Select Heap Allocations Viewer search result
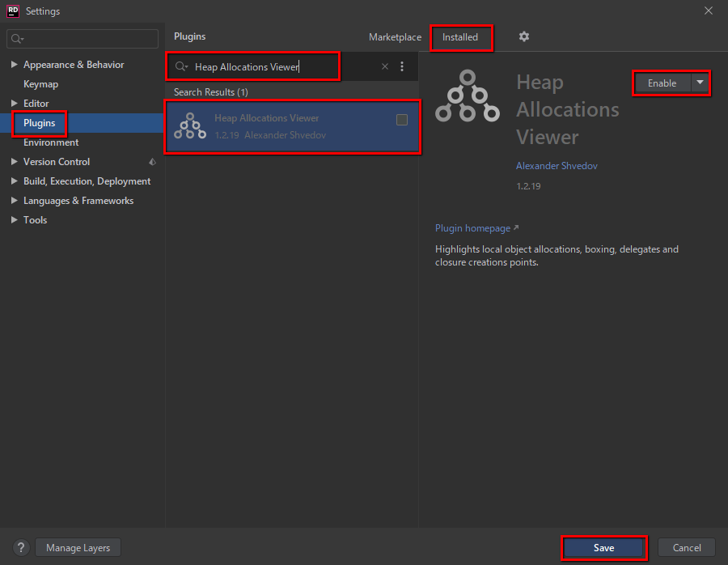The height and width of the screenshot is (565, 728). point(292,126)
